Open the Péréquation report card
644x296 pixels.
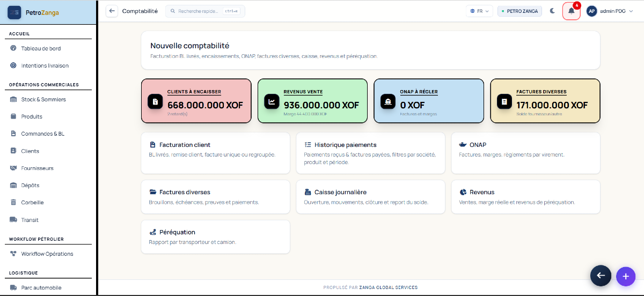[215, 236]
